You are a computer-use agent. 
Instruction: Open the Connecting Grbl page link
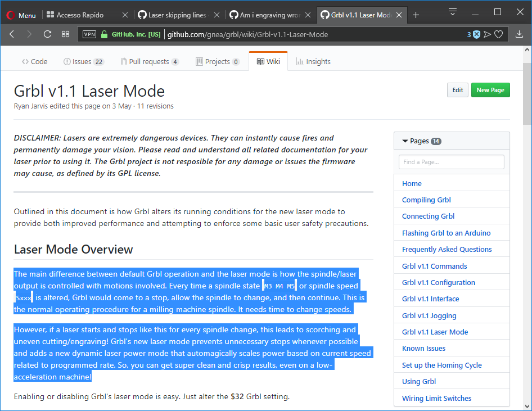coord(428,216)
